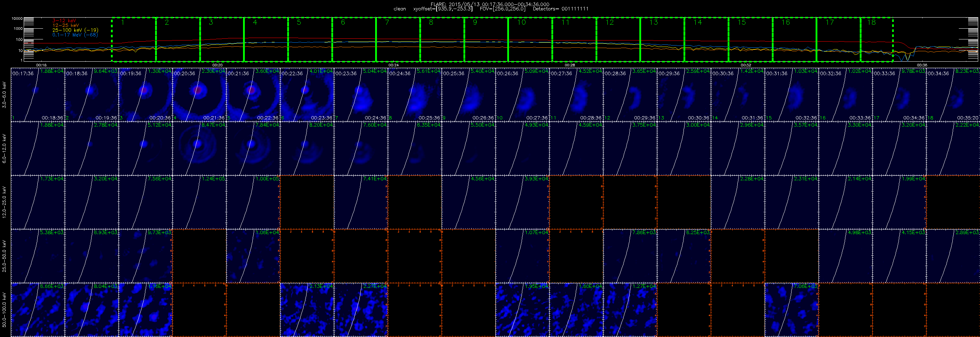This screenshot has width=980, height=337.
Task: Open the 25-50 keV image with peak 1.06E+04
Action: [253, 256]
